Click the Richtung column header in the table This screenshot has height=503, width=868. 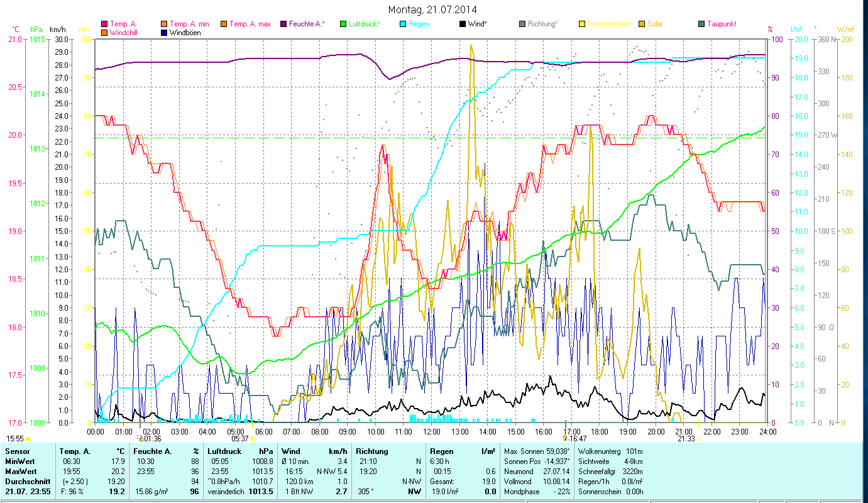(x=372, y=451)
